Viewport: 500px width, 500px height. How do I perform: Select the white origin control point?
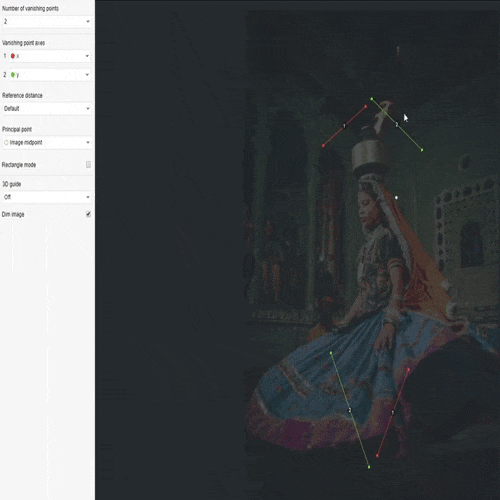click(x=396, y=198)
